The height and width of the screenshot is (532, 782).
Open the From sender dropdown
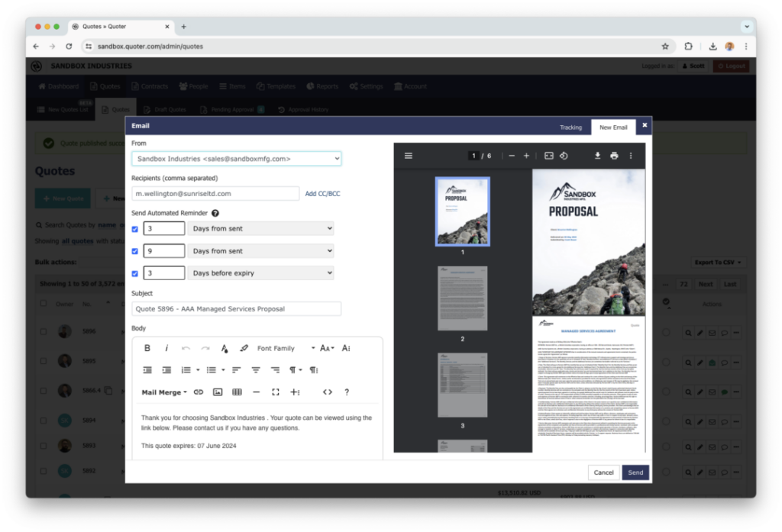tap(237, 159)
